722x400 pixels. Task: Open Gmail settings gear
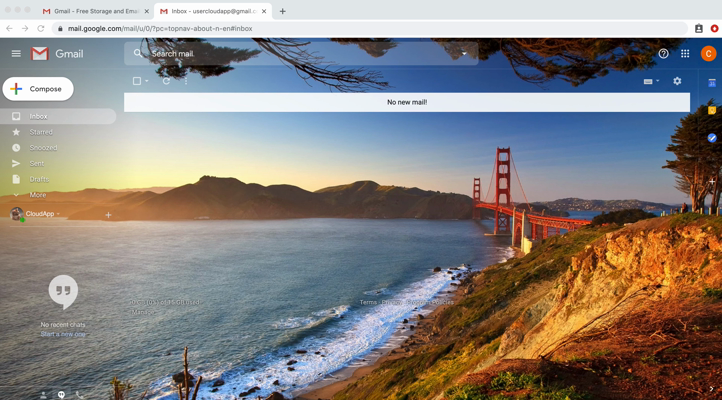click(677, 81)
